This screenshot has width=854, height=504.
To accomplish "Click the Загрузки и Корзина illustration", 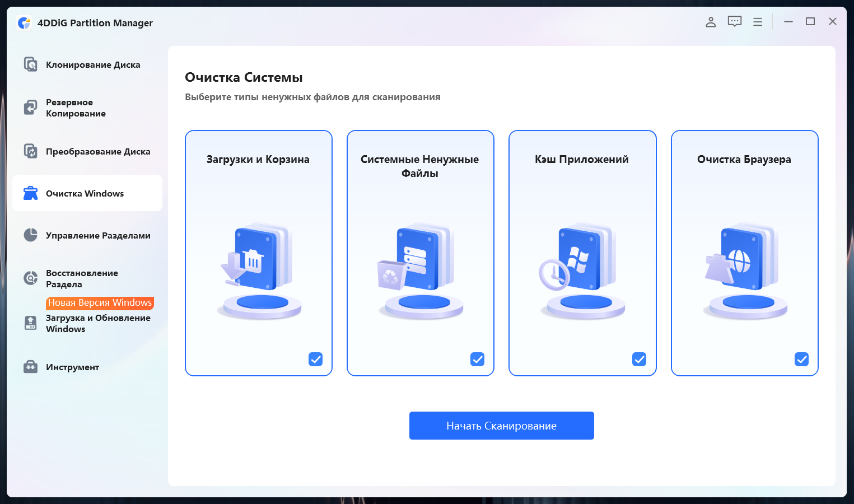I will tap(259, 272).
